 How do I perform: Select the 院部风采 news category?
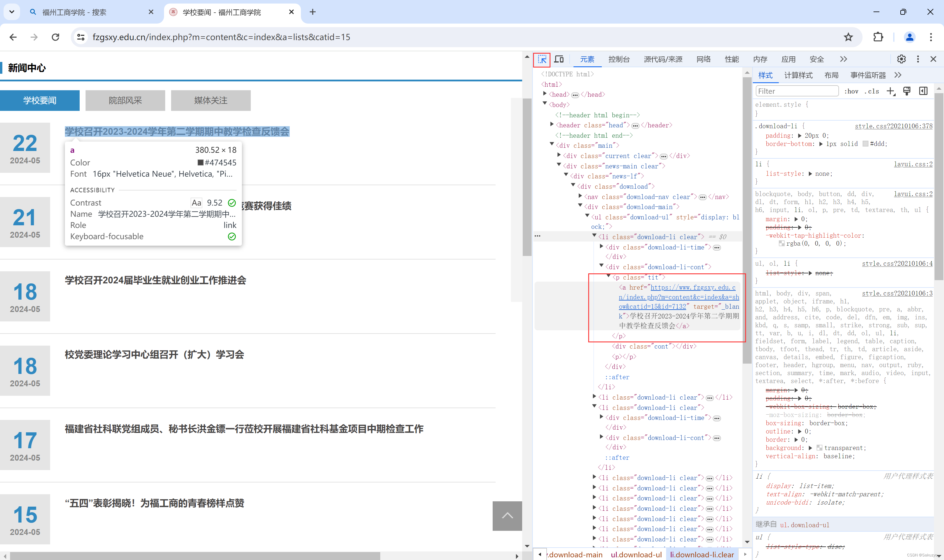pyautogui.click(x=125, y=100)
